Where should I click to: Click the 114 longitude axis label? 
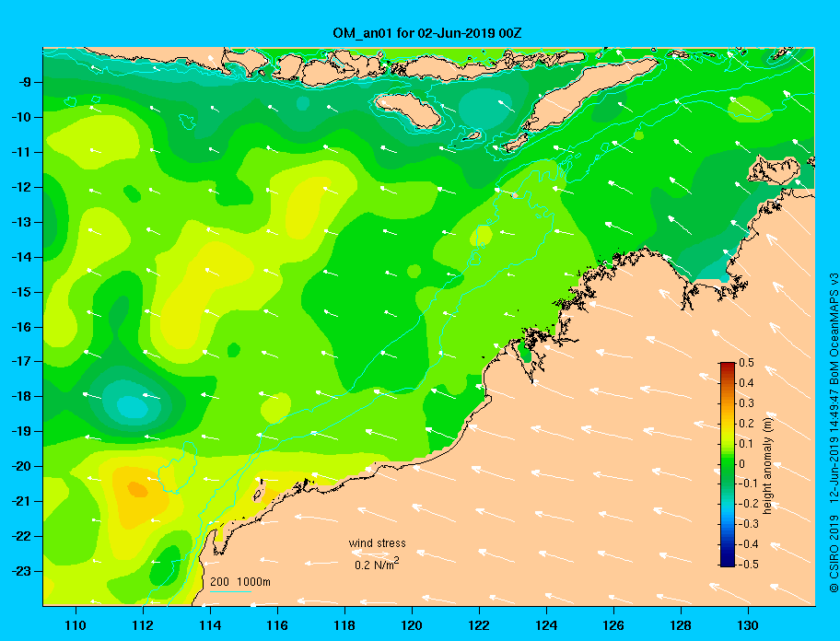tap(210, 625)
